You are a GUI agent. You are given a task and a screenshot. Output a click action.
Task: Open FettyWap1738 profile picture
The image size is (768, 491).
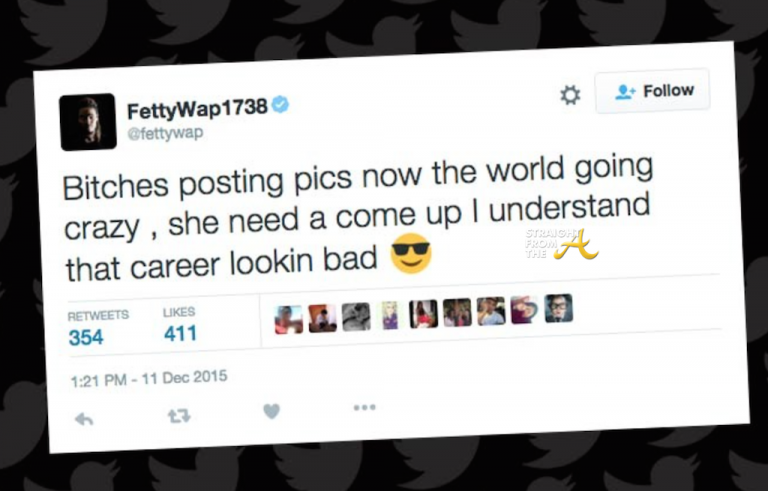point(88,122)
